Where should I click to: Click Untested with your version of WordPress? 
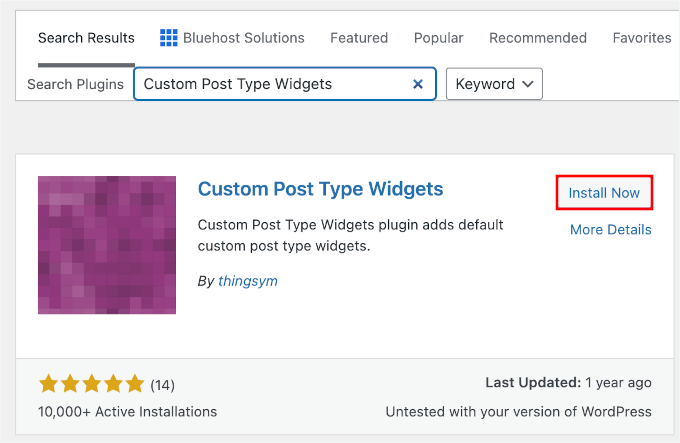519,411
